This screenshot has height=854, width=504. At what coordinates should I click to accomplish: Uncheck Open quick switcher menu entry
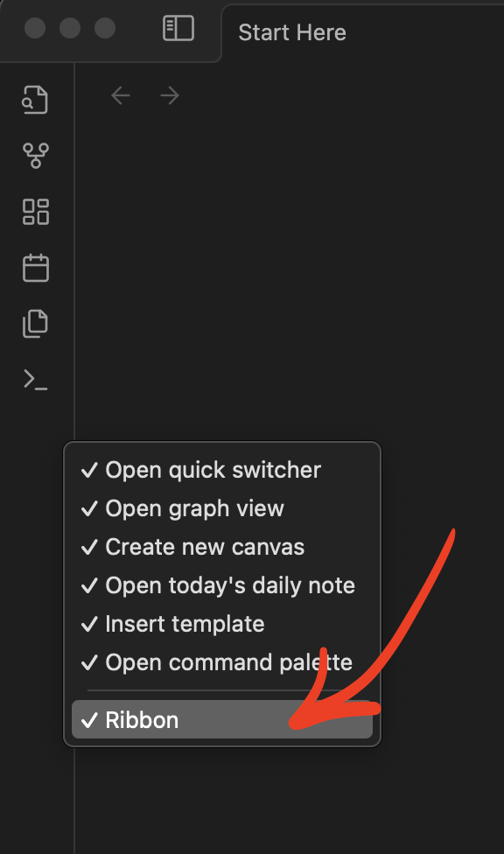(x=222, y=470)
